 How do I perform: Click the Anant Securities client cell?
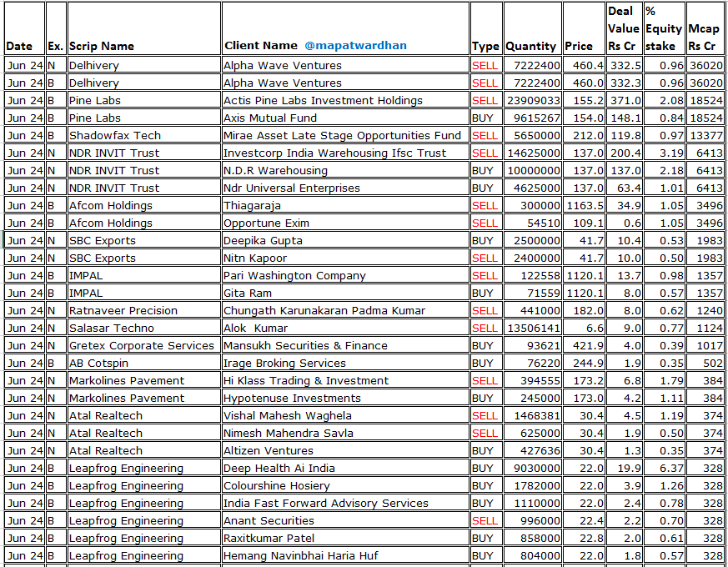point(345,520)
